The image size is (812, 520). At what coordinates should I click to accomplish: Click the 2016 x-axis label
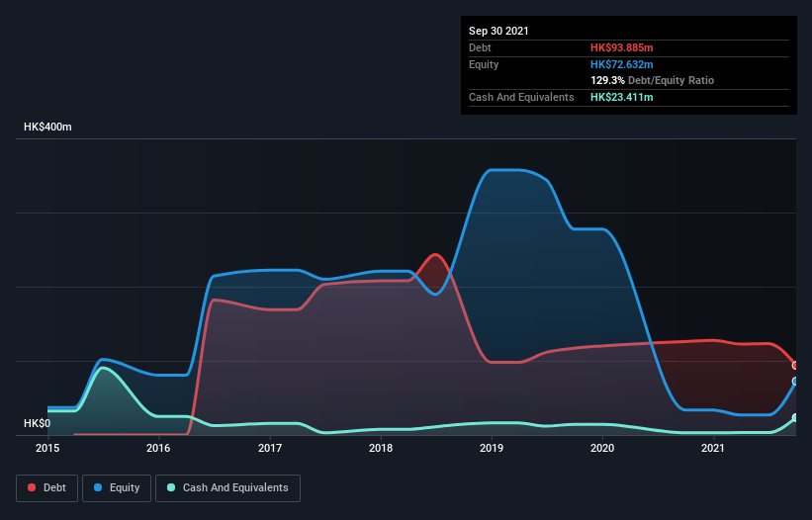pyautogui.click(x=158, y=448)
